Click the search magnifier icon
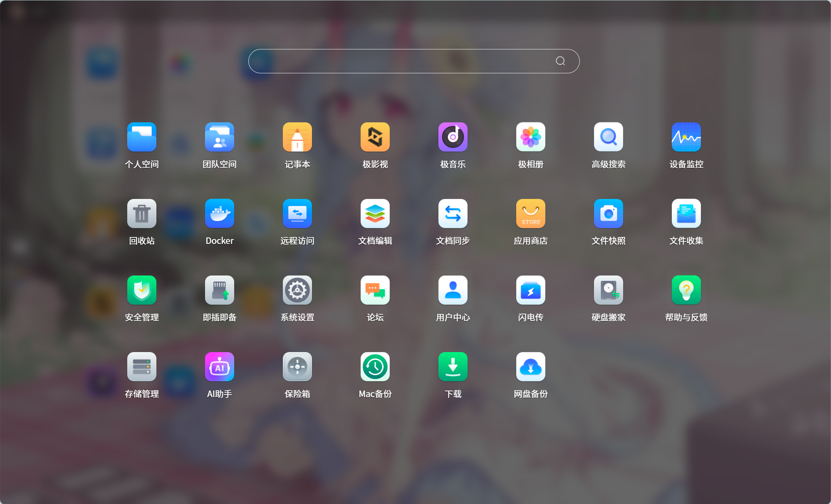This screenshot has height=504, width=831. (560, 61)
